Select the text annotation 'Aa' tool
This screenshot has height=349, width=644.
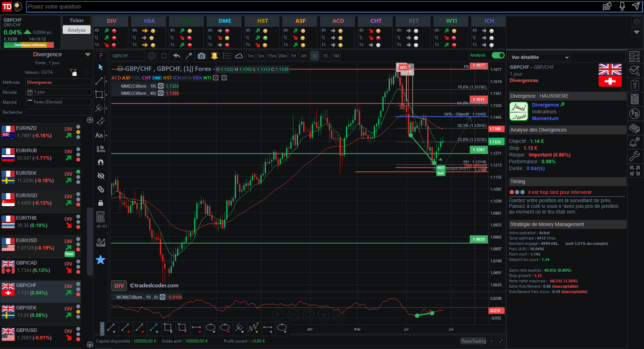click(x=100, y=135)
